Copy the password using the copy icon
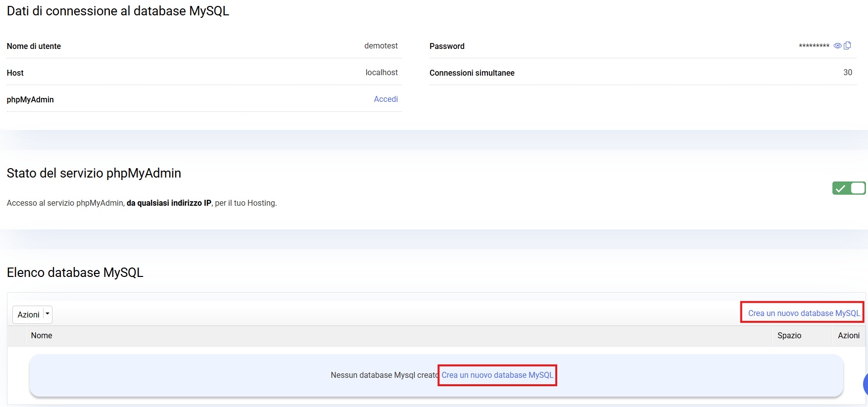 [x=847, y=45]
